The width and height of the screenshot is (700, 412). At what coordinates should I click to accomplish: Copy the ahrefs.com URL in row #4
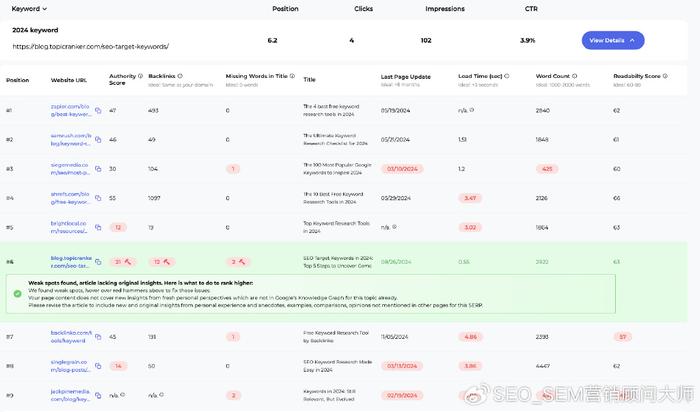tap(98, 198)
